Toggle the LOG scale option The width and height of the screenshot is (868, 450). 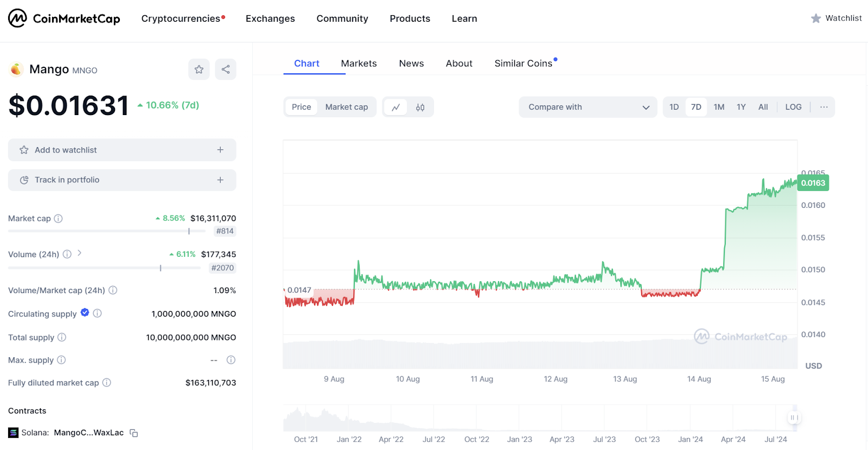click(793, 107)
